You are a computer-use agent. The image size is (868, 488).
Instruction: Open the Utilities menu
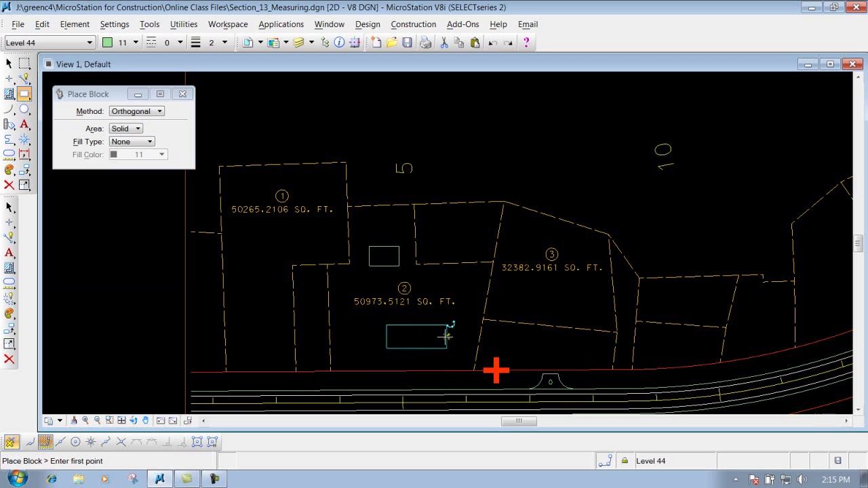[x=184, y=24]
